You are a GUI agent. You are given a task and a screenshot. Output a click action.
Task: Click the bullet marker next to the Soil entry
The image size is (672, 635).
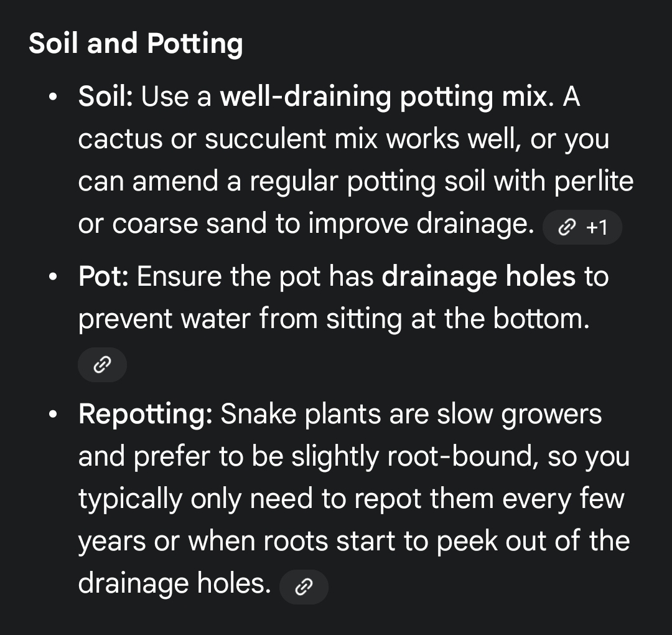click(52, 96)
